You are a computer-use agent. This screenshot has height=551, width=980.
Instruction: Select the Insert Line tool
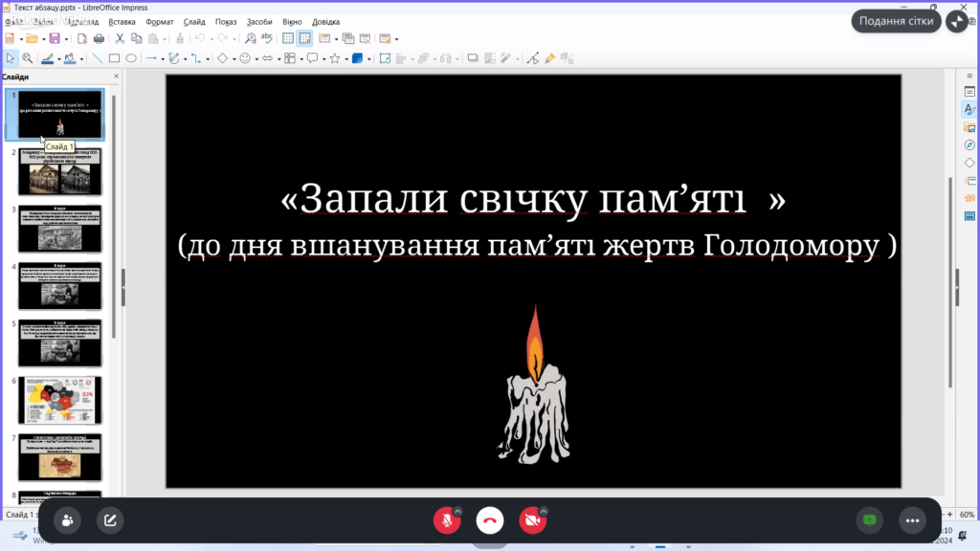pos(97,58)
